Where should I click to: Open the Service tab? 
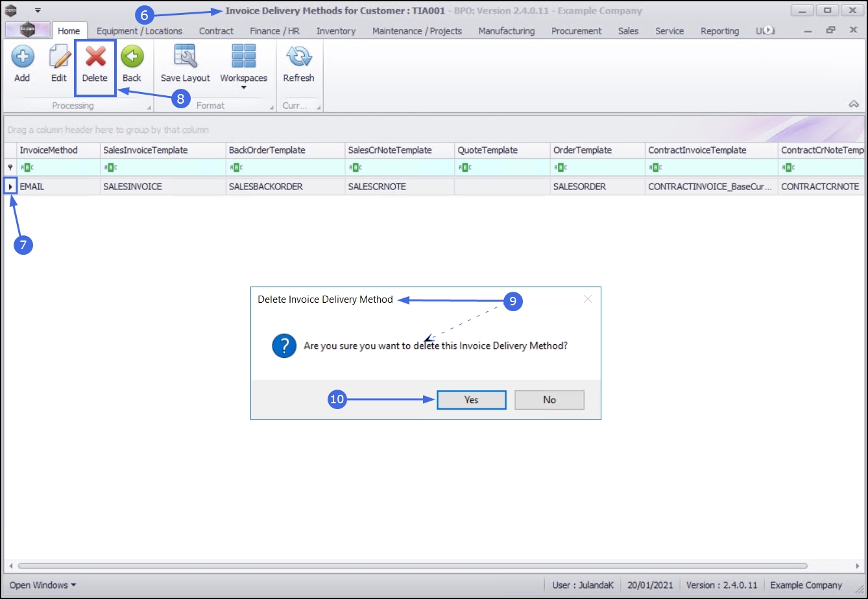[x=669, y=30]
